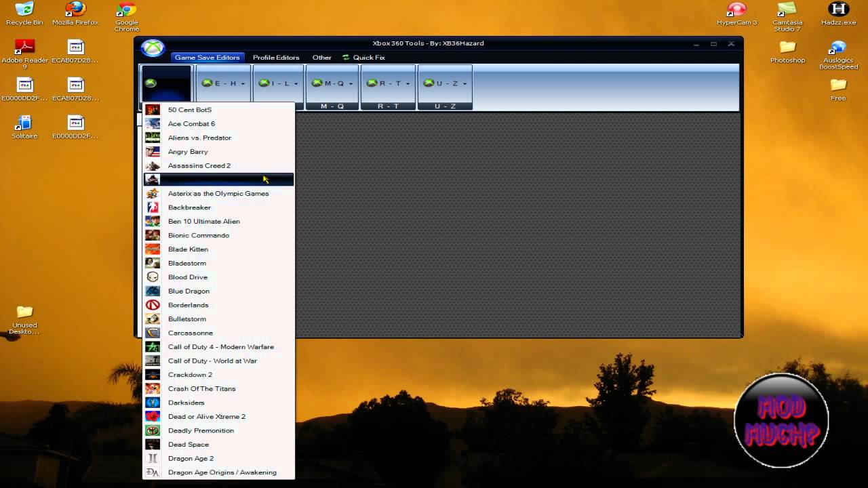Click the Carcassonne game icon
Image resolution: width=868 pixels, height=488 pixels.
point(153,333)
